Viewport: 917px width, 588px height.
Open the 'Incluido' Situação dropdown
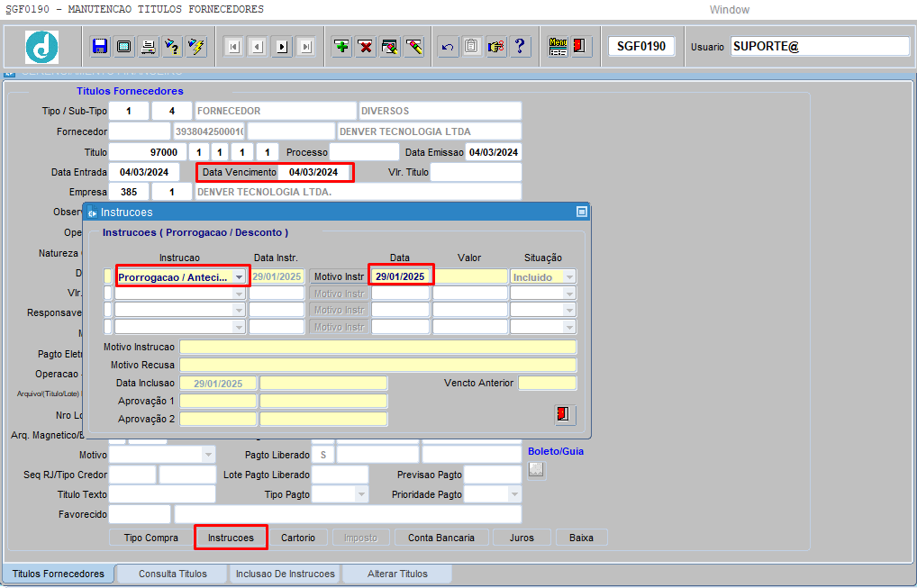pyautogui.click(x=569, y=277)
